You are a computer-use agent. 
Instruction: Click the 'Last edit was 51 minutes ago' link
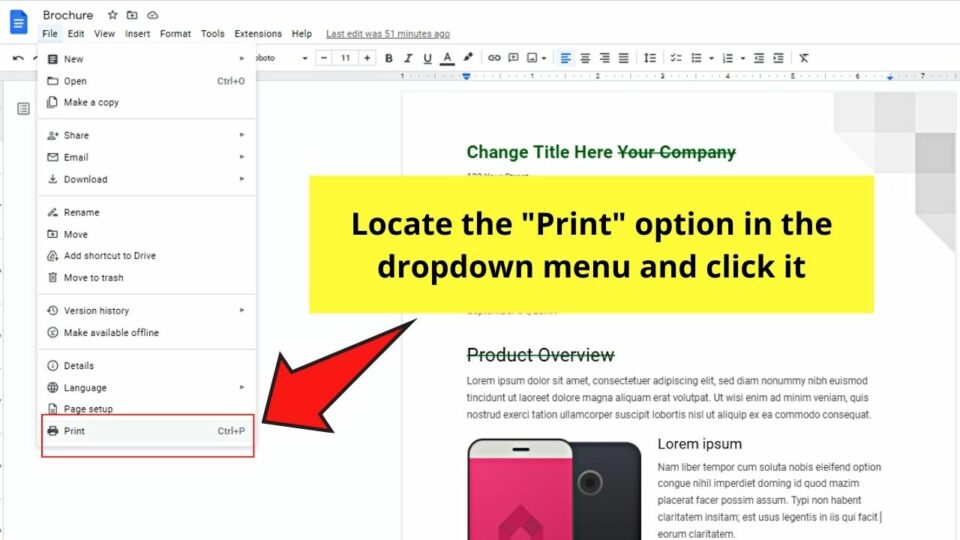pyautogui.click(x=388, y=34)
